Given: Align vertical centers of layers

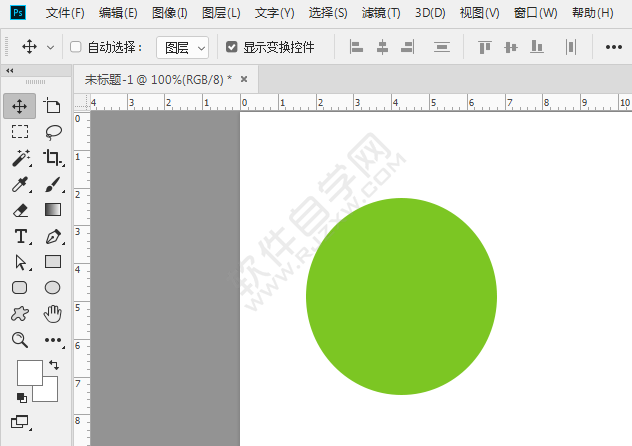Looking at the screenshot, I should tap(511, 47).
